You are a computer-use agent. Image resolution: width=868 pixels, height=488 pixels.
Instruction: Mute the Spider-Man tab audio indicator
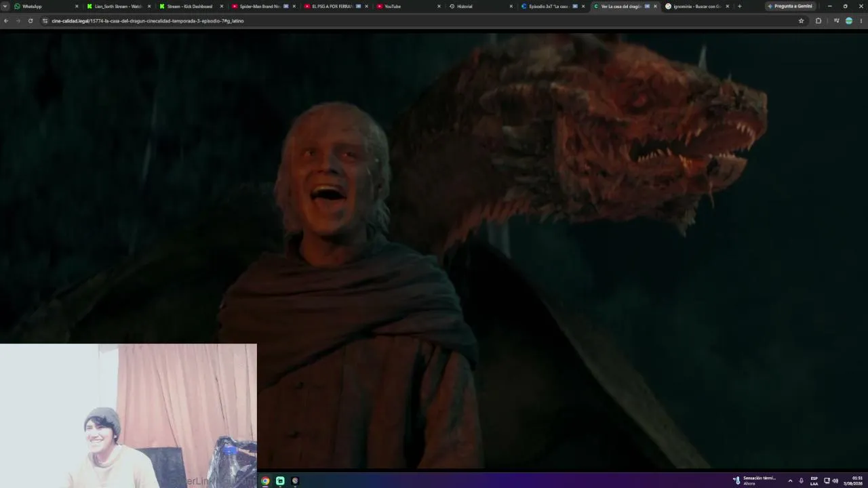pyautogui.click(x=286, y=6)
